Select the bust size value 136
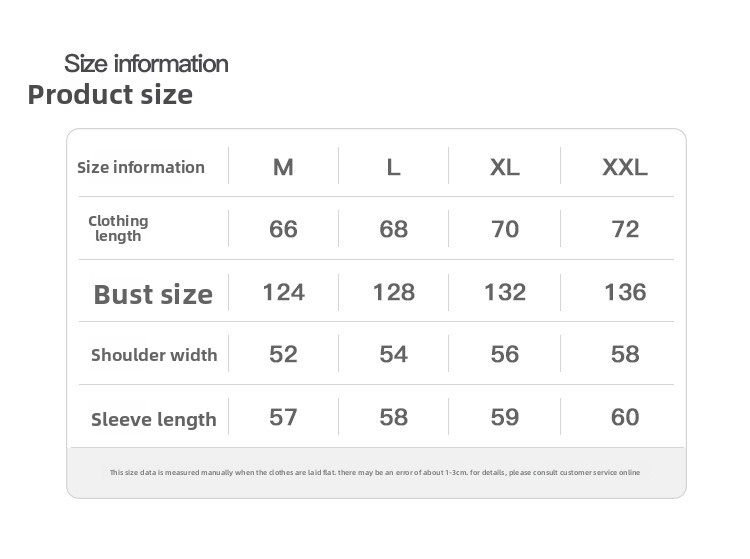The width and height of the screenshot is (750, 559). (x=625, y=292)
